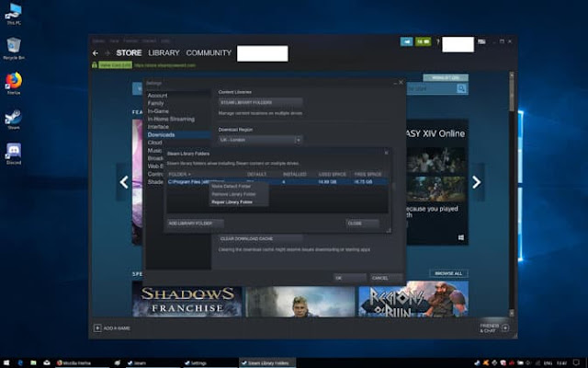This screenshot has height=368, width=588.
Task: Open Family settings category
Action: click(155, 103)
